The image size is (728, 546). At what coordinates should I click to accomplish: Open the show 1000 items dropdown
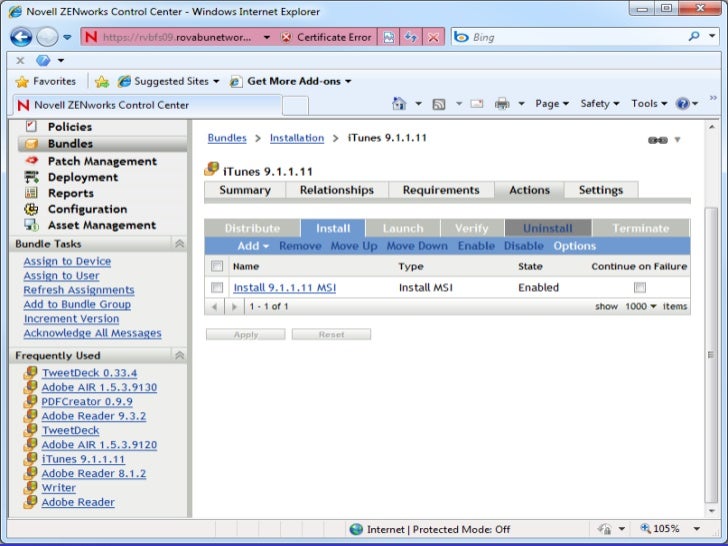point(640,306)
